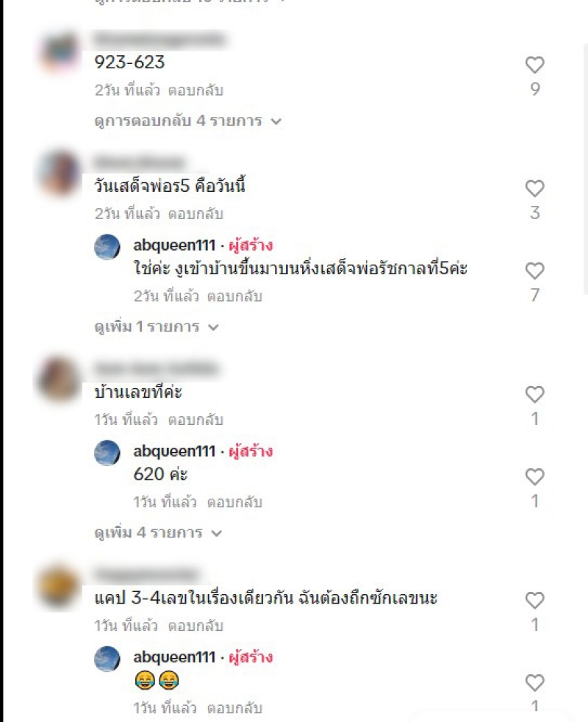Like the บ้านเลขที่ค่ะ comment
588x722 pixels.
pyautogui.click(x=534, y=395)
